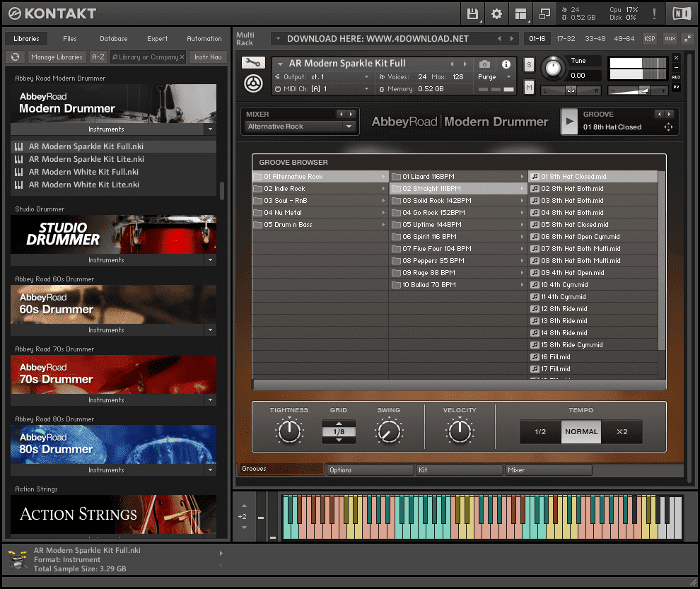Toggle the aux sends button in rack header
Viewport: 700px width, 589px height.
coord(670,39)
